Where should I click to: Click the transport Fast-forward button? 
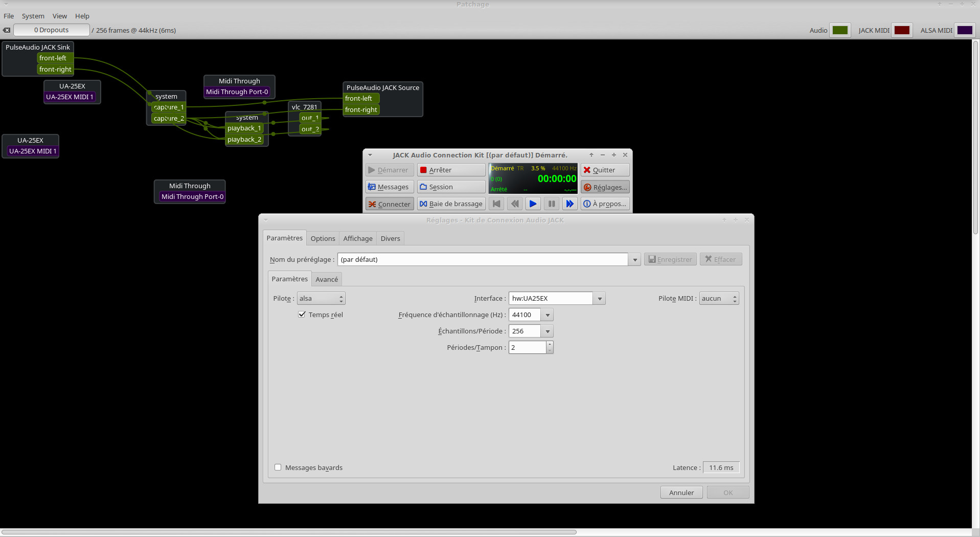point(569,204)
